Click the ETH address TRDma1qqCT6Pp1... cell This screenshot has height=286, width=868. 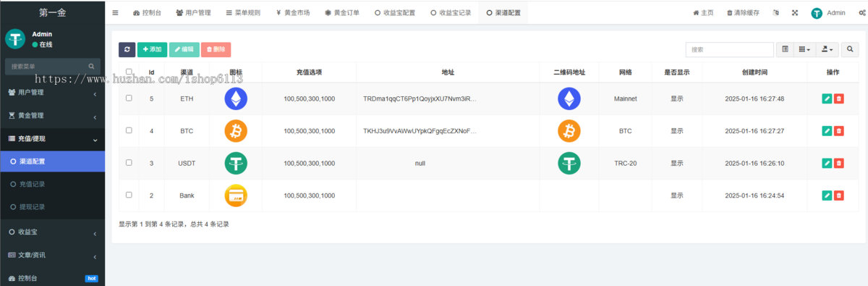[420, 98]
